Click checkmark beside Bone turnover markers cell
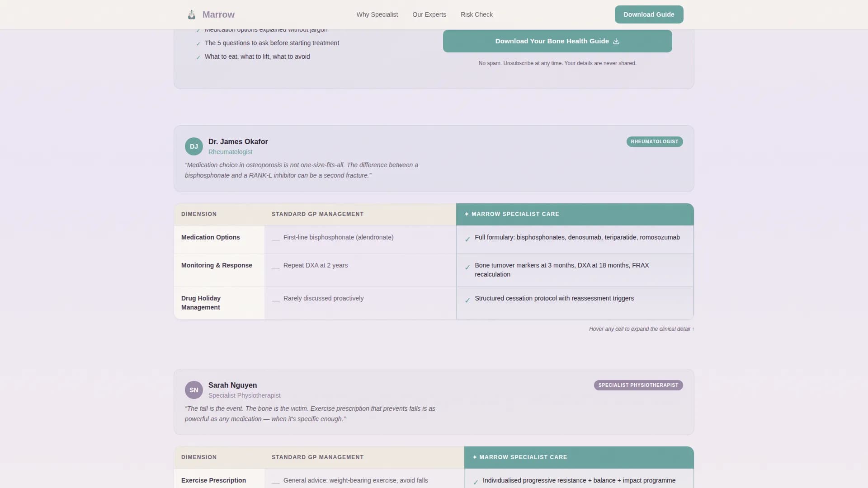 click(x=467, y=267)
